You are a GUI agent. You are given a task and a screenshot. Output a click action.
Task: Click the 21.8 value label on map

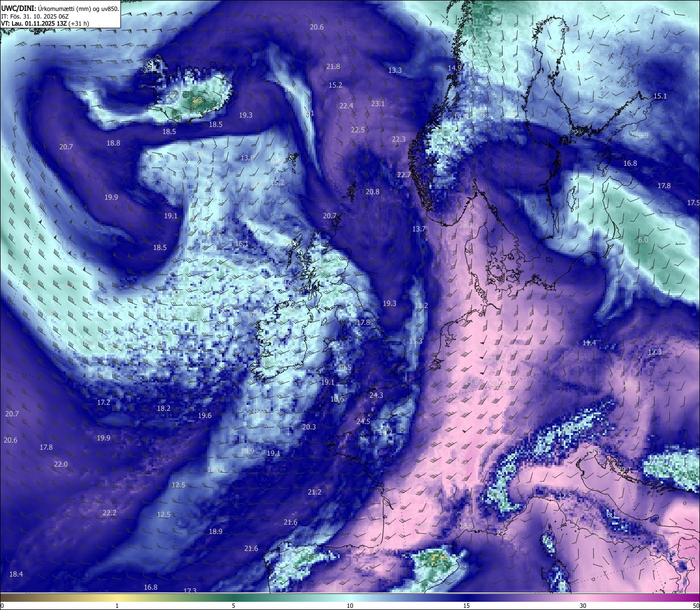point(333,67)
